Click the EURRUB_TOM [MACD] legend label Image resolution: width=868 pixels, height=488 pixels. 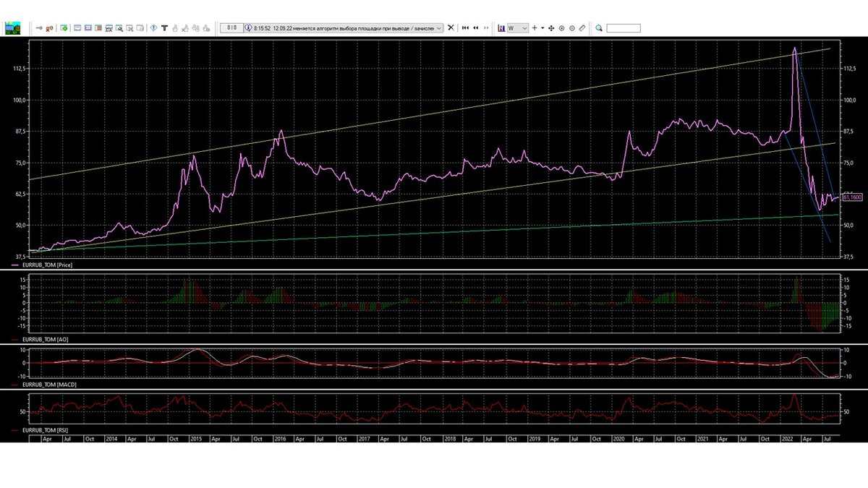click(x=49, y=385)
